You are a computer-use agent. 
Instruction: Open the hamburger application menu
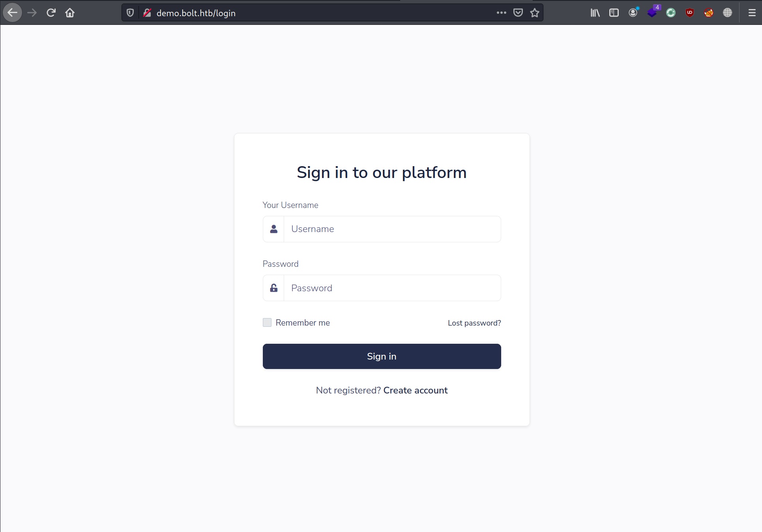click(x=752, y=13)
